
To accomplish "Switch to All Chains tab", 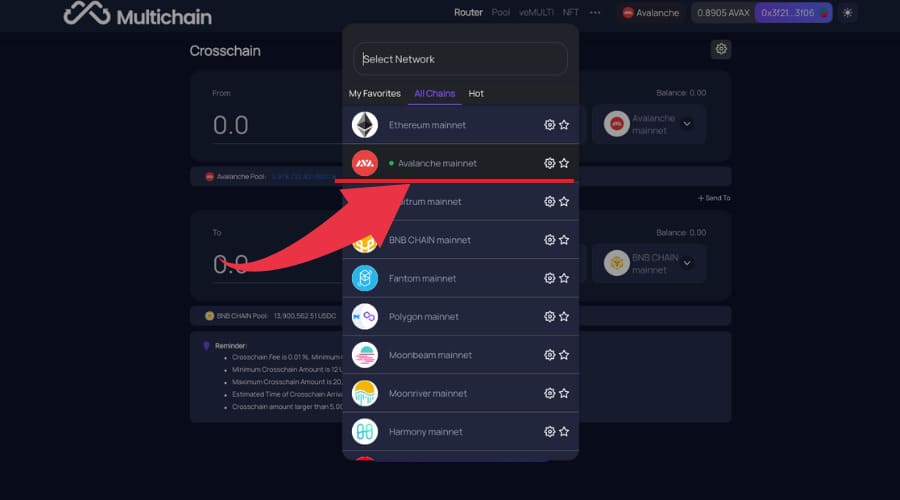I will click(435, 94).
